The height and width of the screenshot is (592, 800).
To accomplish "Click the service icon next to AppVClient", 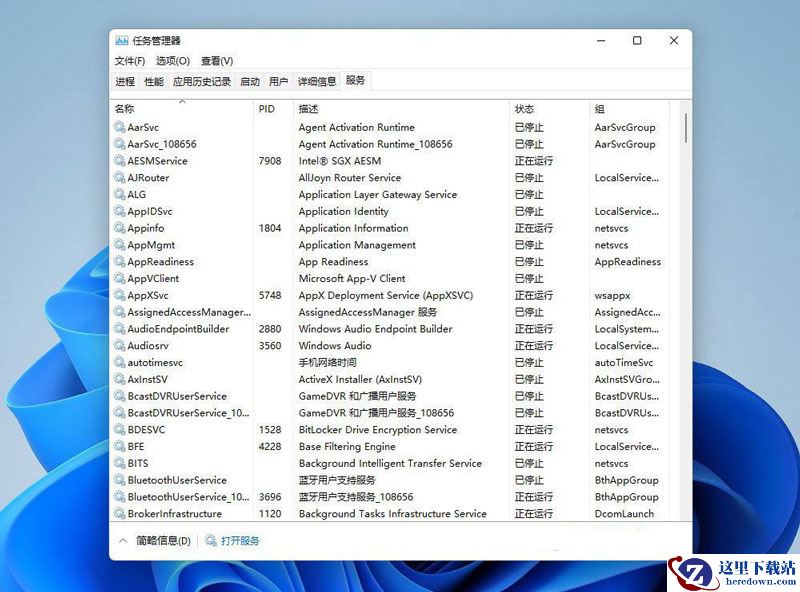I will pos(119,279).
